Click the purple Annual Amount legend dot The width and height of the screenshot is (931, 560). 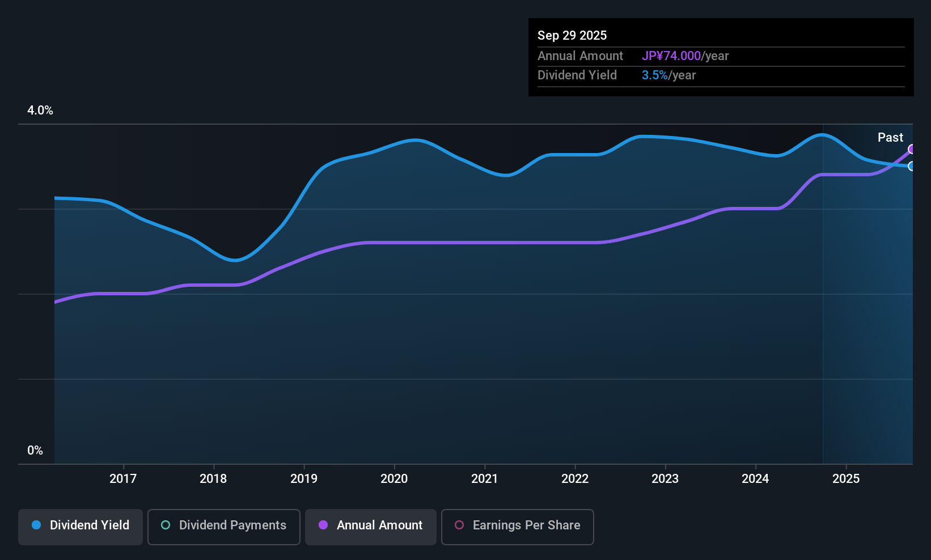point(323,525)
